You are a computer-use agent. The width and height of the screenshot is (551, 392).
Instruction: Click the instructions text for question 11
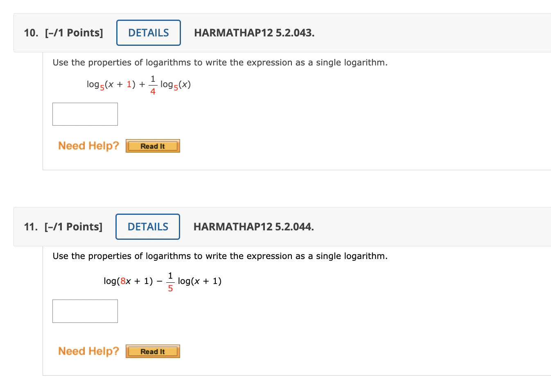(x=219, y=256)
